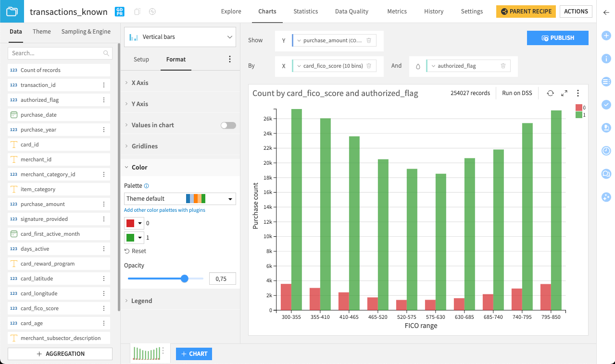
Task: Open the Theme default palette dropdown
Action: click(180, 198)
